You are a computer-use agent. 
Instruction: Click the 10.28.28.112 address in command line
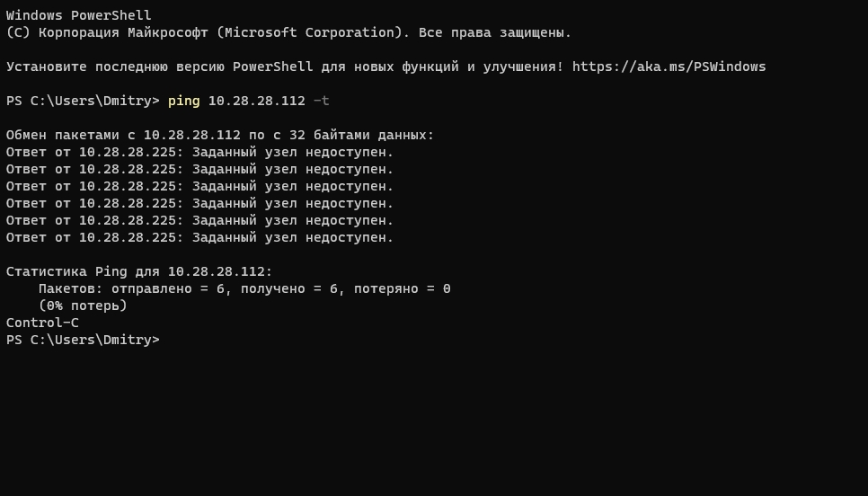point(256,101)
